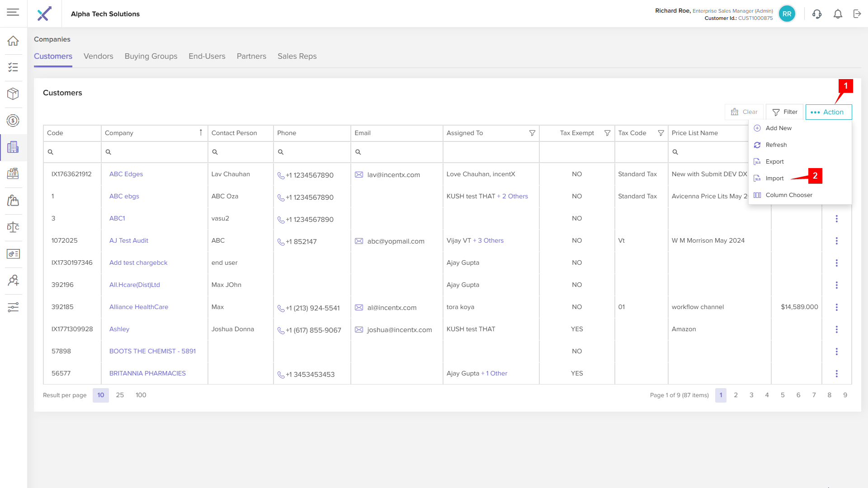Click the notification bell icon
Image resolution: width=868 pixels, height=488 pixels.
click(838, 14)
